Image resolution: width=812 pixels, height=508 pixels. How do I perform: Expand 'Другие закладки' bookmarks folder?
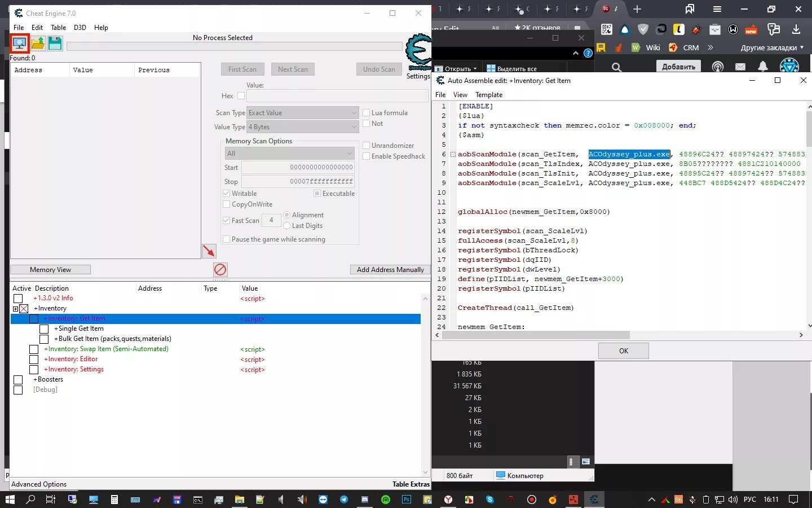772,48
